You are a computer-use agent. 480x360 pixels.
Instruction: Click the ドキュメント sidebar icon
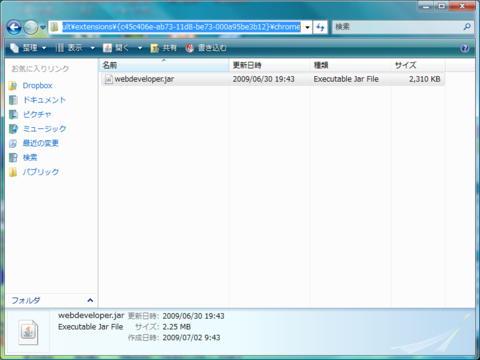pyautogui.click(x=13, y=100)
